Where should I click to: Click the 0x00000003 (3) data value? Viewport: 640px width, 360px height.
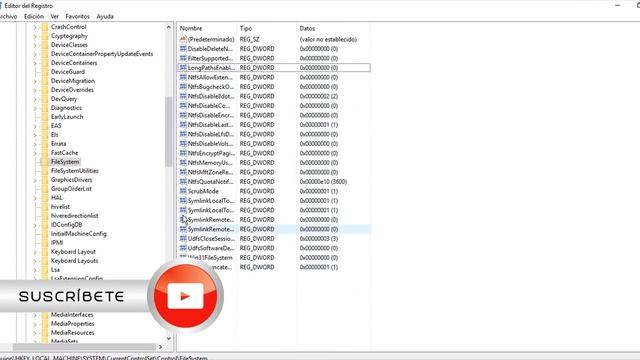click(319, 238)
